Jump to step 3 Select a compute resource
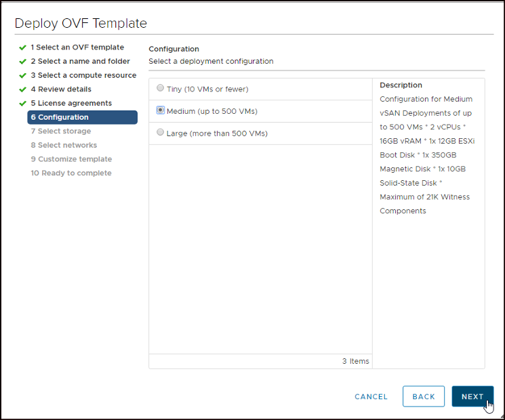The width and height of the screenshot is (505, 420). [x=83, y=75]
